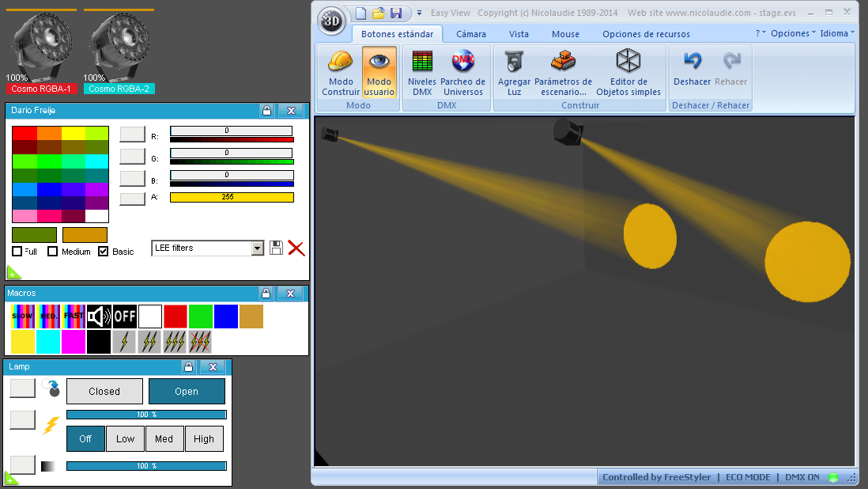Toggle the square box beside R channel

(132, 135)
